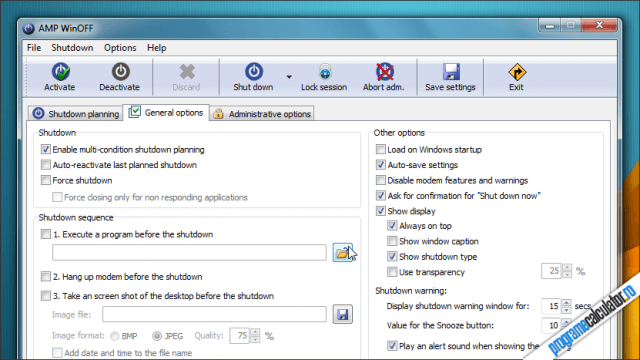Switch to Shutdown planning tab
The image size is (640, 360).
(76, 114)
